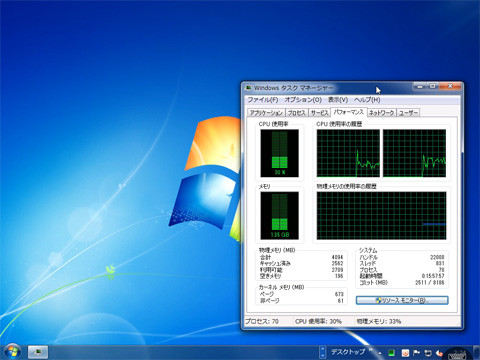Select the パフォーマンス tab
The image size is (480, 360).
click(349, 112)
